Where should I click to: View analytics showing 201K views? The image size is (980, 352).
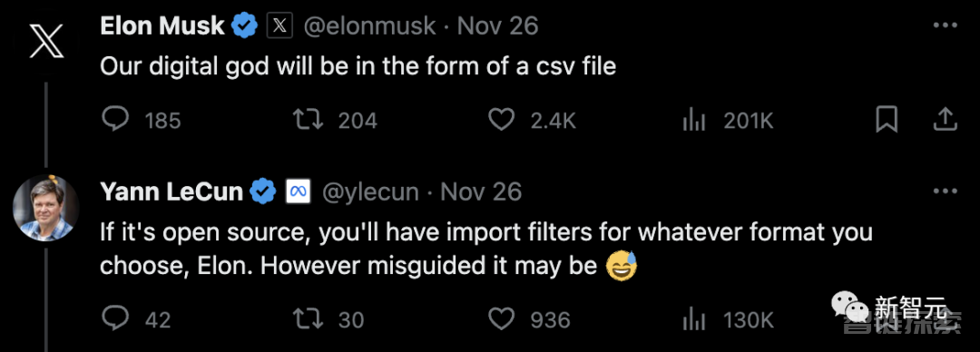pos(694,120)
